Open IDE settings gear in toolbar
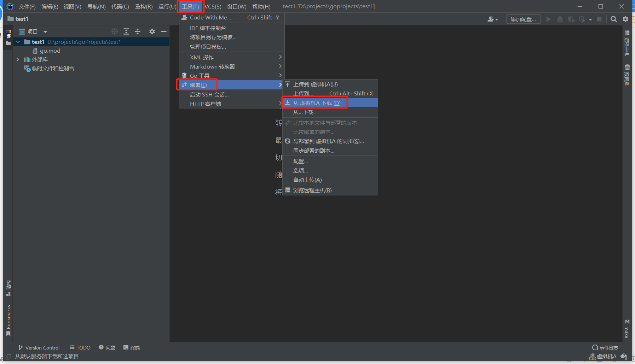635x364 pixels. tap(625, 19)
